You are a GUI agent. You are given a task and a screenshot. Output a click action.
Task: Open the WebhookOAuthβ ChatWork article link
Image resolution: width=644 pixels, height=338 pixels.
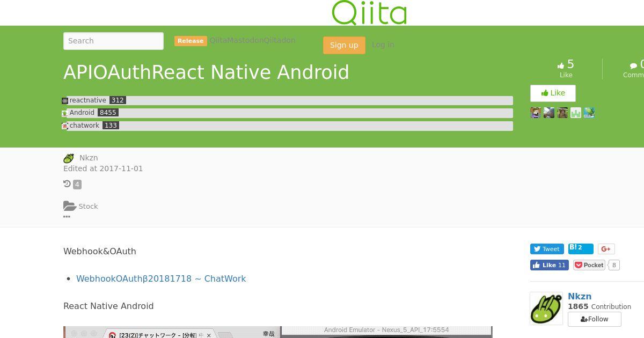161,278
